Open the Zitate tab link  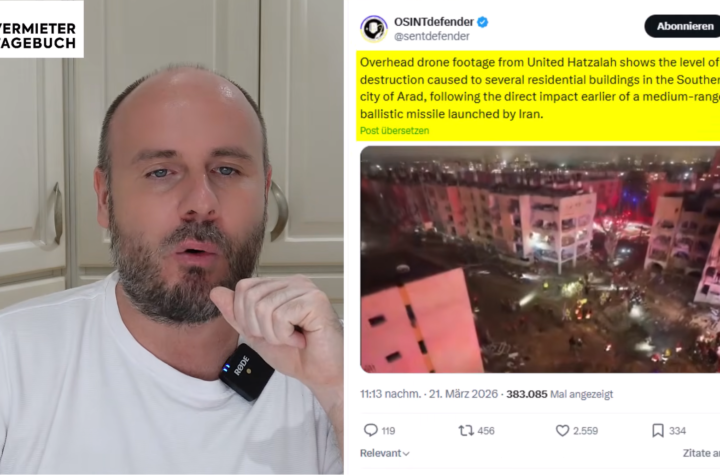coord(701,453)
